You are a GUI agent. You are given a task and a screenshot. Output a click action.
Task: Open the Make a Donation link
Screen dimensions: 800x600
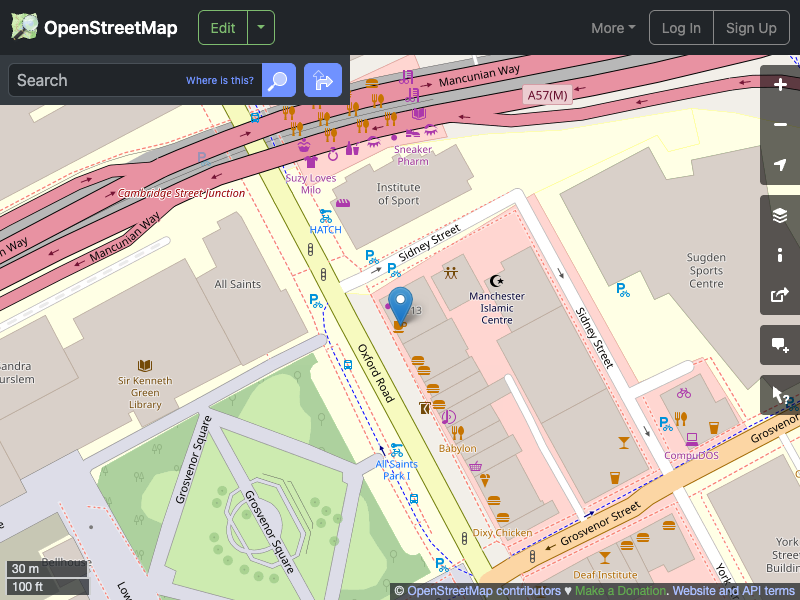[x=620, y=590]
